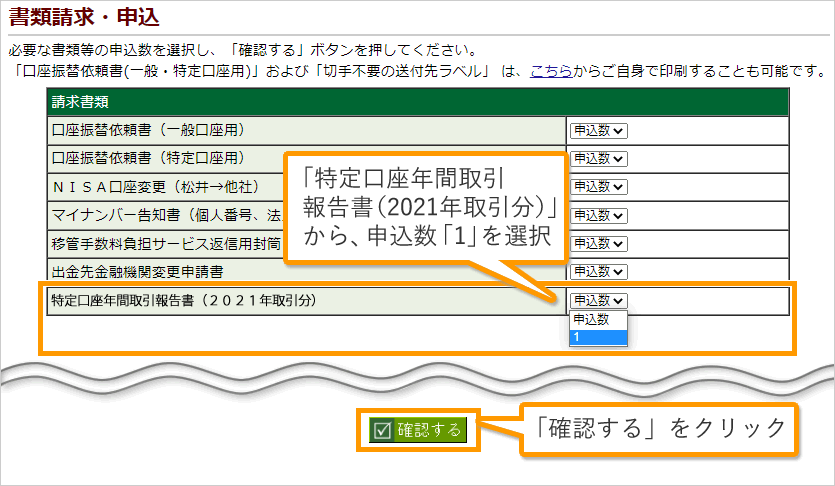Open 申込数 dropdown for 出金先金融機関変更申請書
The image size is (835, 486).
coord(598,270)
